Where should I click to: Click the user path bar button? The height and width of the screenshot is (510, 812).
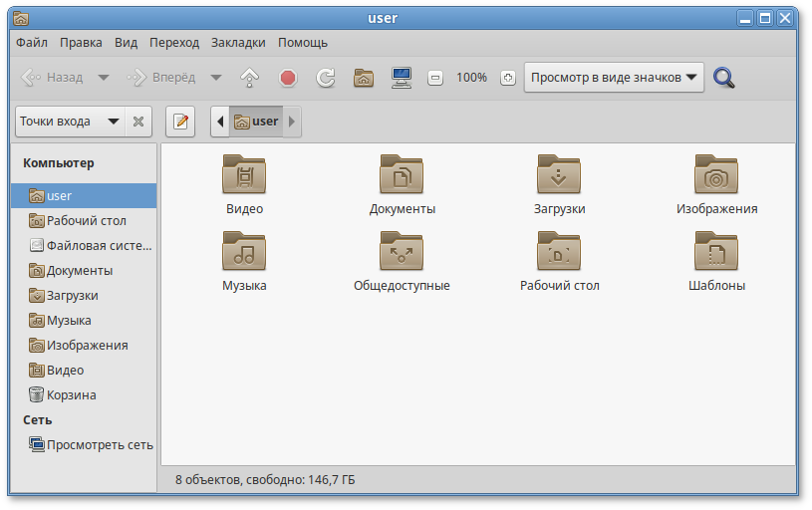[256, 122]
